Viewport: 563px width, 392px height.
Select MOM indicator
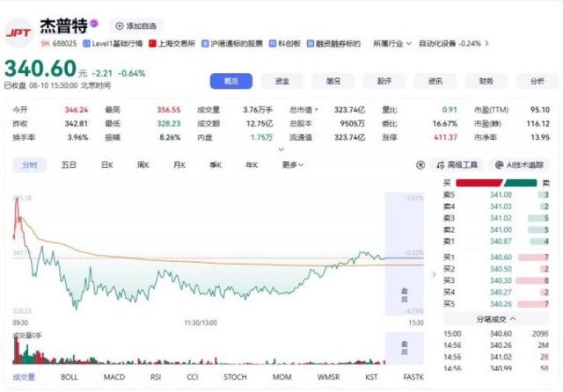(x=281, y=377)
